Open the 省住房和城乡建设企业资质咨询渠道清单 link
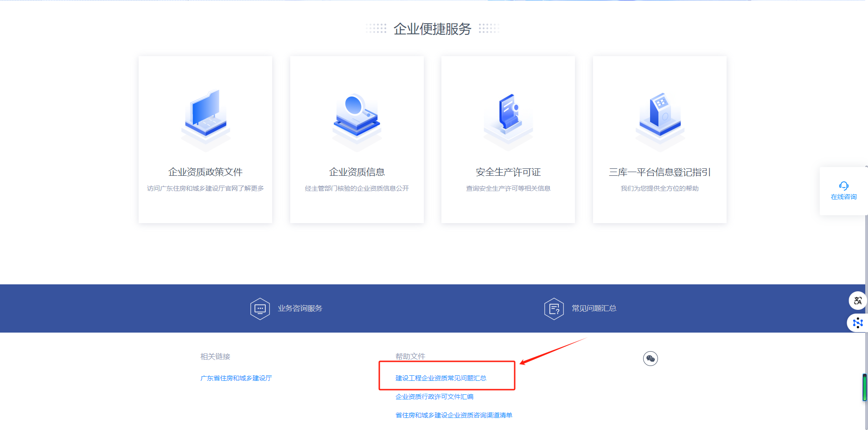868x430 pixels. 454,416
